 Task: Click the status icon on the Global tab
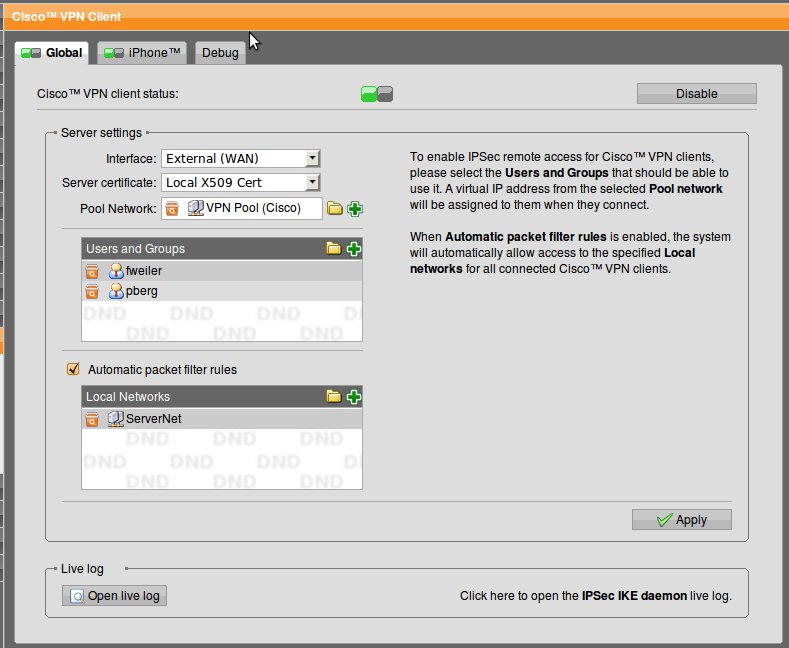(x=31, y=53)
